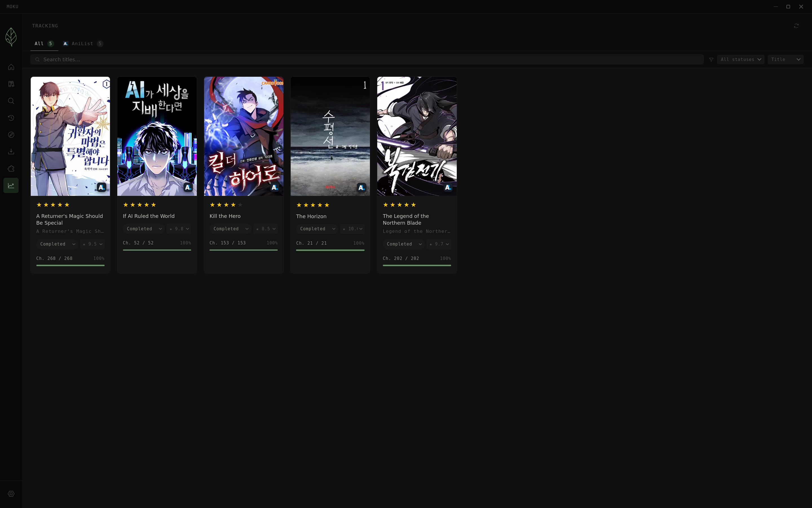812x508 pixels.
Task: Open the Library books icon
Action: coord(11,84)
